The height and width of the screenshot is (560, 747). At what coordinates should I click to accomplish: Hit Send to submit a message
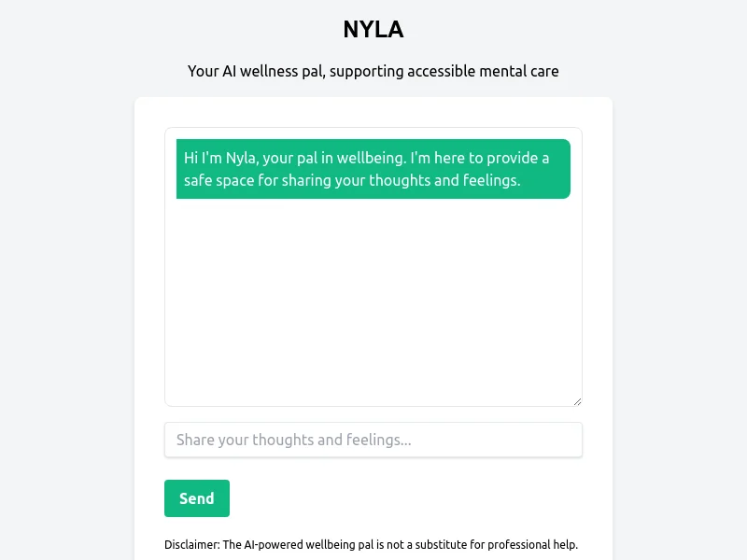point(196,498)
